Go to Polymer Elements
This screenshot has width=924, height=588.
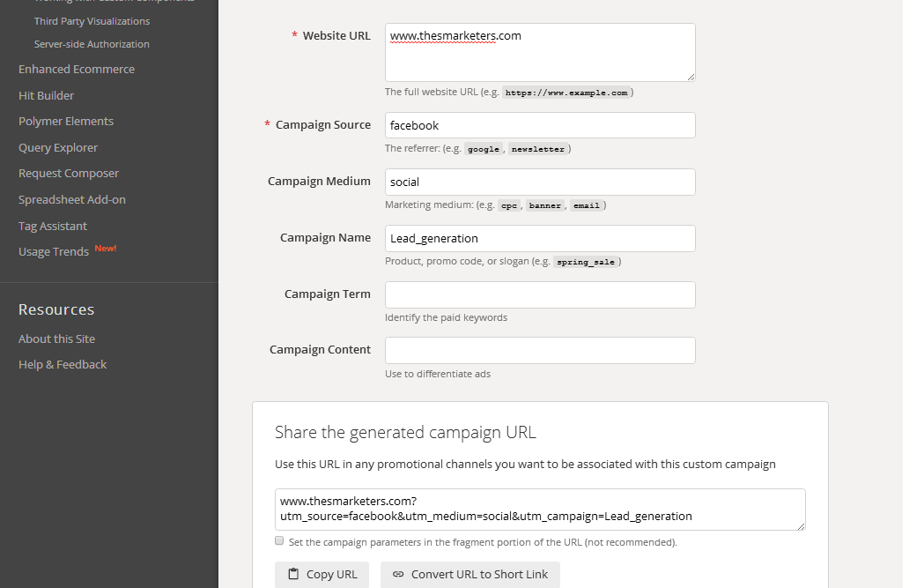tap(66, 122)
